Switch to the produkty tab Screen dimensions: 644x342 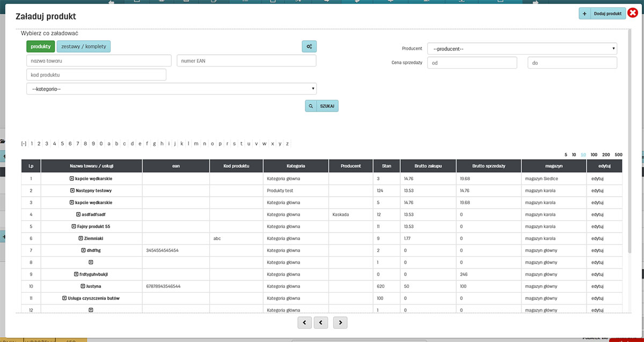coord(41,47)
